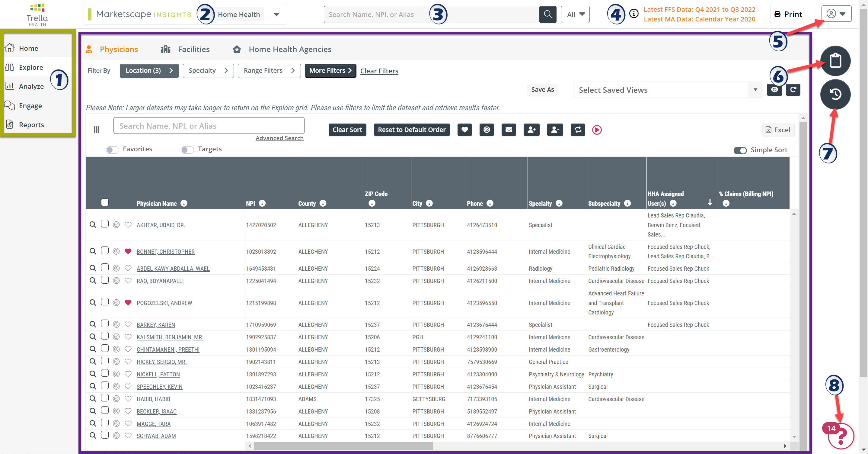This screenshot has height=454, width=868.
Task: Open the clipboard notes round button
Action: tap(835, 61)
